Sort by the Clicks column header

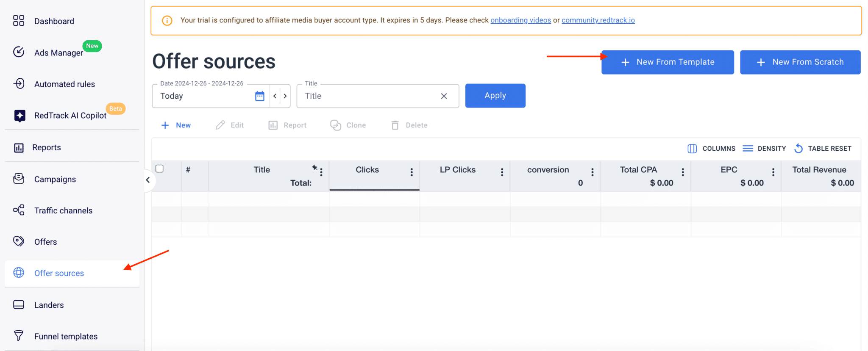(367, 170)
